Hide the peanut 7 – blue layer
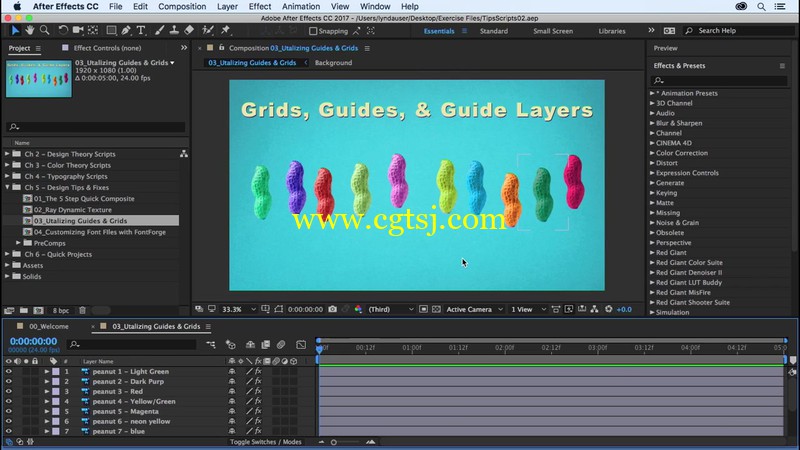Screen dimensions: 800x450 click(9, 431)
